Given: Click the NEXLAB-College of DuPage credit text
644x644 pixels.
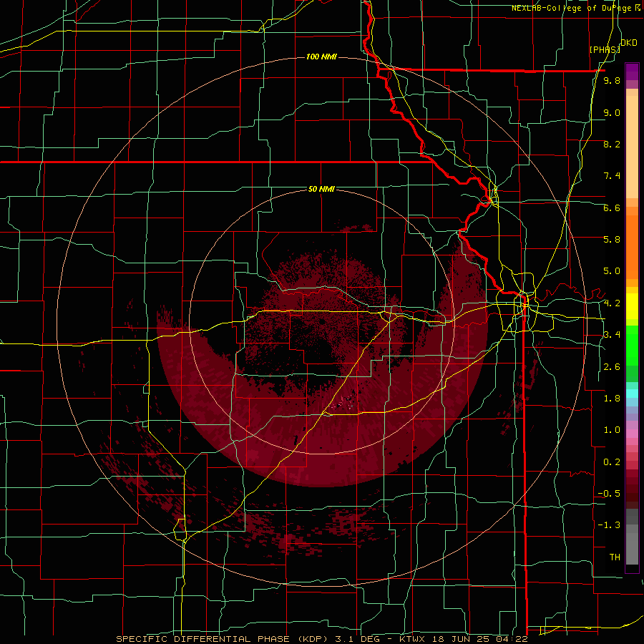Looking at the screenshot, I should [x=575, y=8].
